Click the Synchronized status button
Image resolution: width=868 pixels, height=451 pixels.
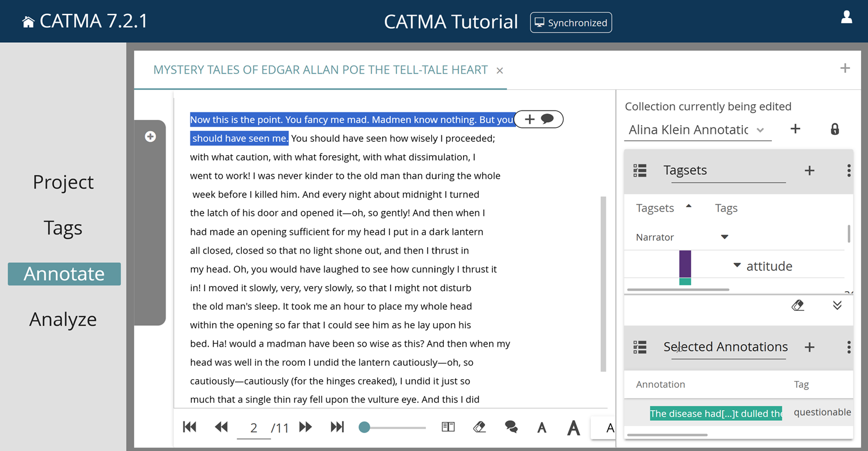pyautogui.click(x=571, y=23)
